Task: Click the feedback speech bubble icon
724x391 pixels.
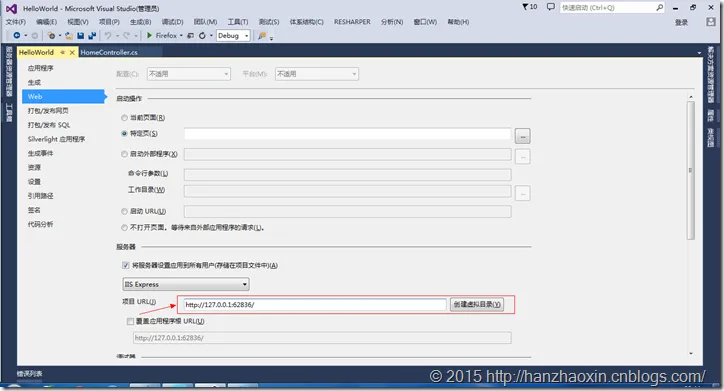Action: tap(550, 7)
